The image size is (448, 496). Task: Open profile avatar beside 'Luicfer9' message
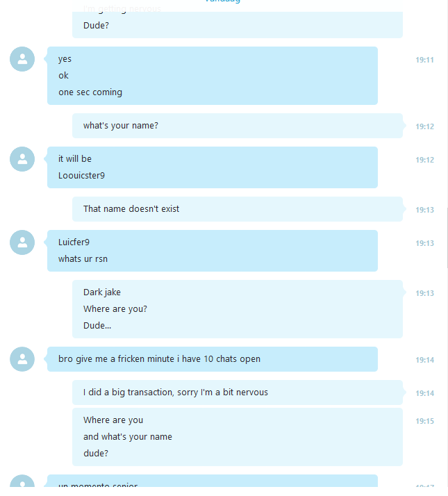pos(22,242)
